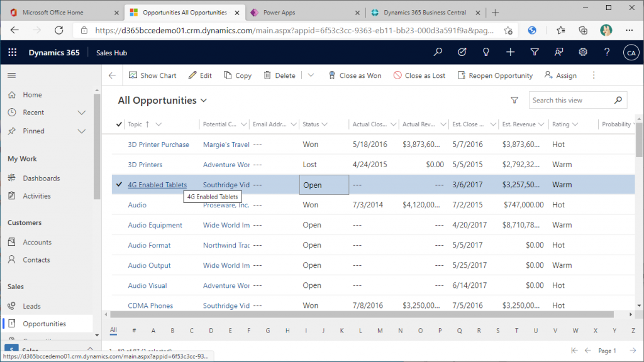
Task: Open advanced find funnel in header
Action: tap(535, 52)
